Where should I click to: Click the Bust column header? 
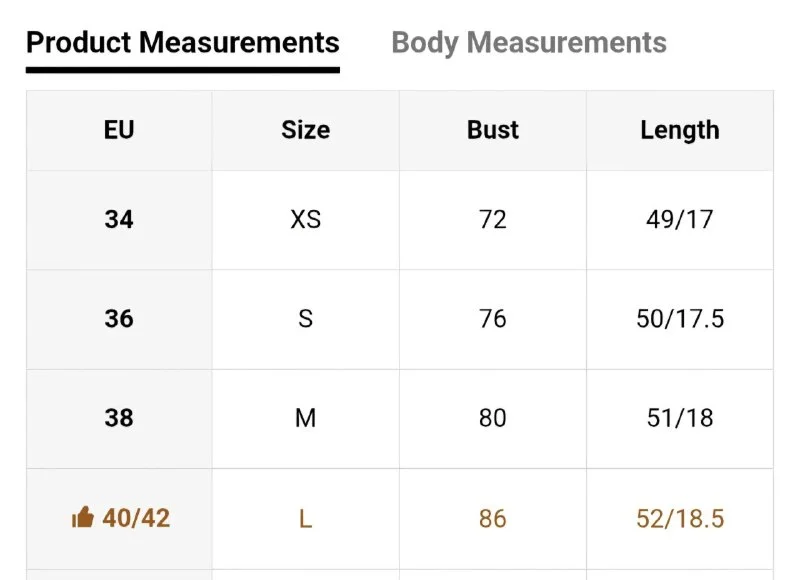click(x=493, y=130)
